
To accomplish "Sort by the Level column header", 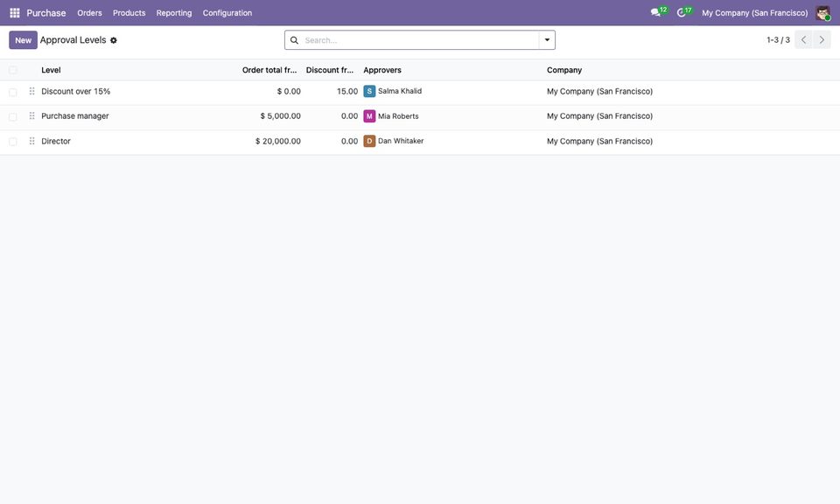I will pos(51,70).
